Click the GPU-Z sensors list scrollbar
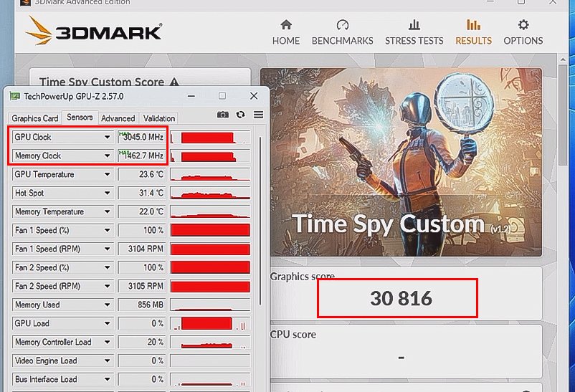Image resolution: width=575 pixels, height=392 pixels. (x=260, y=220)
